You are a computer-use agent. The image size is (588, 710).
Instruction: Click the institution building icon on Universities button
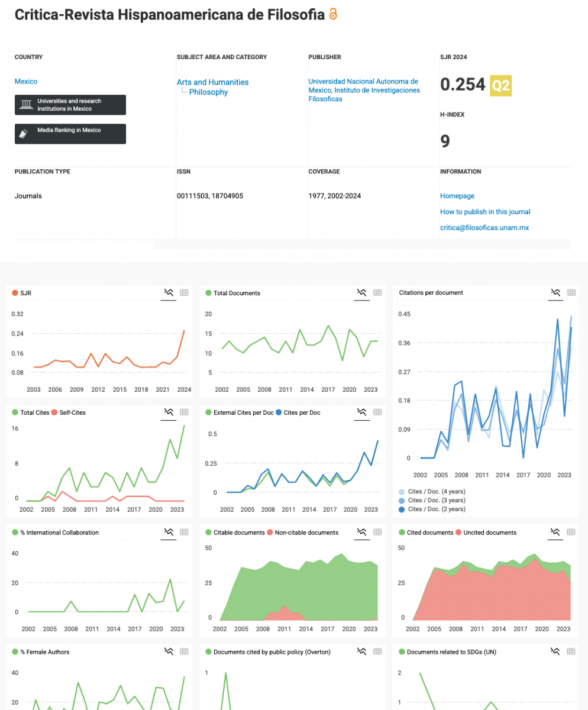coord(25,105)
